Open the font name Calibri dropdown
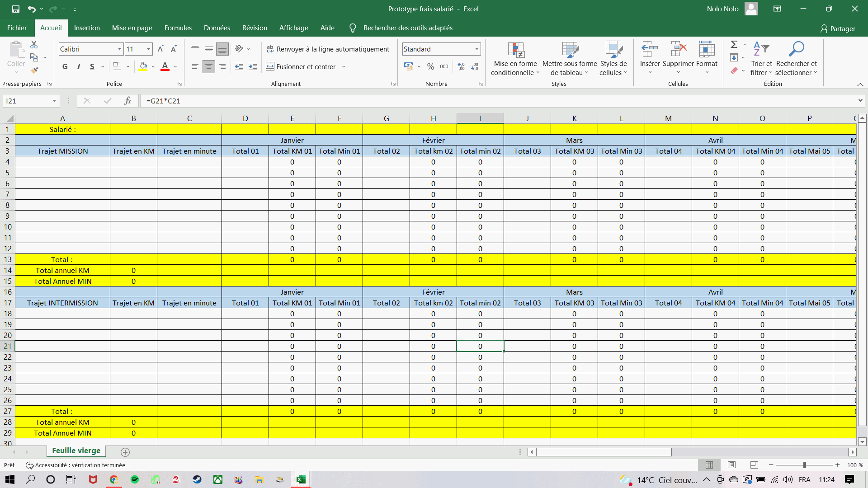The height and width of the screenshot is (488, 868). point(120,49)
